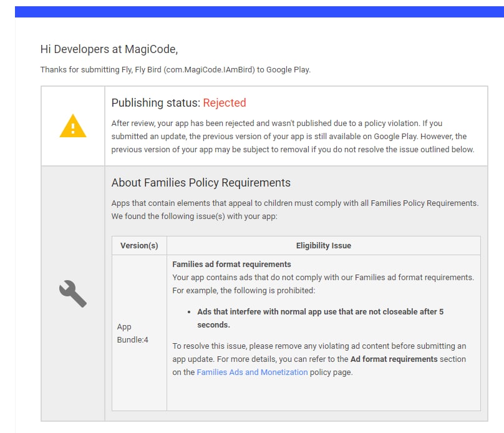Click the yellow warning triangle icon
Viewport: 504px width, 433px height.
pyautogui.click(x=73, y=125)
